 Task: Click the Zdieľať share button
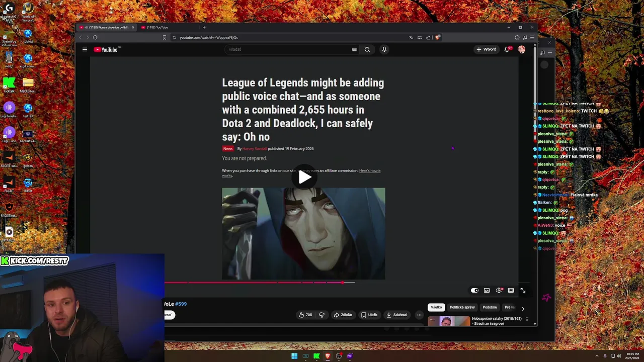tap(343, 315)
